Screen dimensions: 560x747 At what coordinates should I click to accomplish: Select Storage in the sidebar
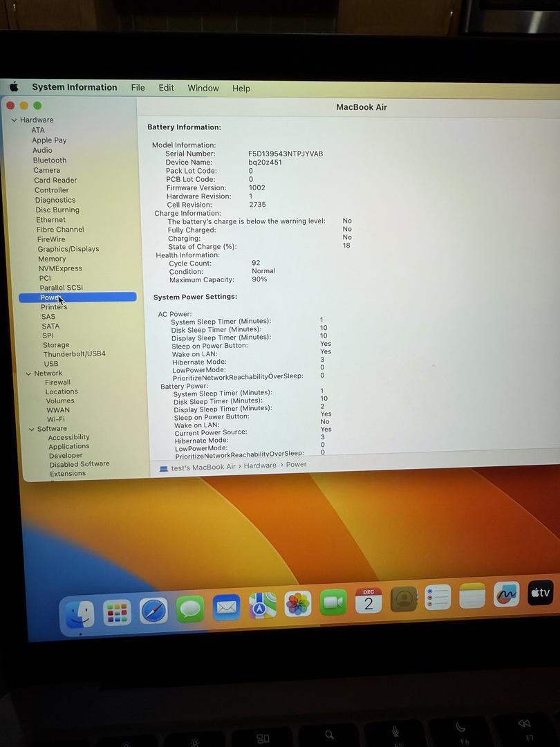coord(56,345)
